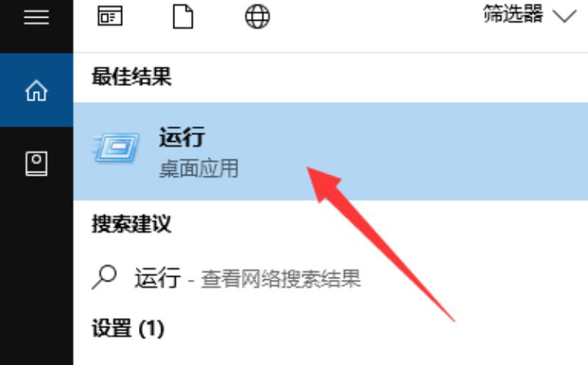This screenshot has width=588, height=365.
Task: Click the magnifier icon beside web suggestion
Action: [x=104, y=278]
